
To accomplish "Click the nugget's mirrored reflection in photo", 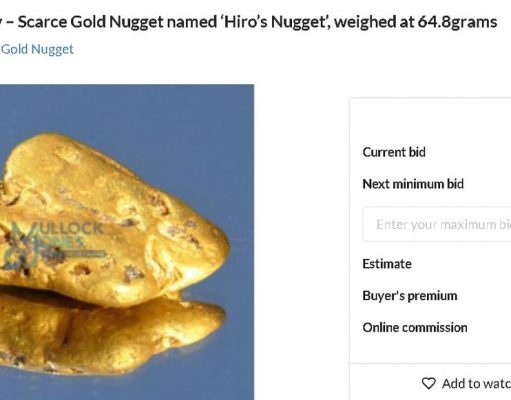I will coord(110,337).
